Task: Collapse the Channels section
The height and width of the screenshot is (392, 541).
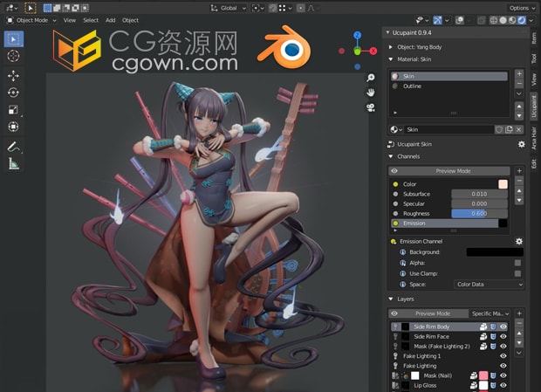Action: coord(391,156)
